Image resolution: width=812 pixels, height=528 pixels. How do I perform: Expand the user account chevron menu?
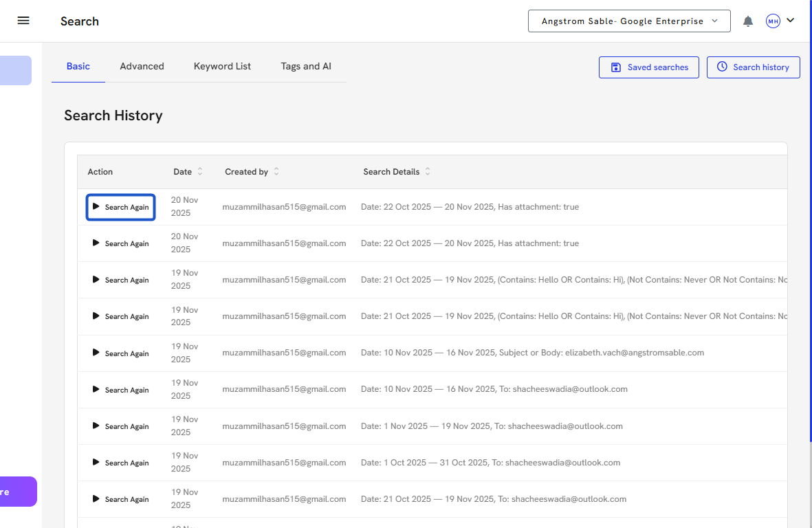click(x=791, y=21)
